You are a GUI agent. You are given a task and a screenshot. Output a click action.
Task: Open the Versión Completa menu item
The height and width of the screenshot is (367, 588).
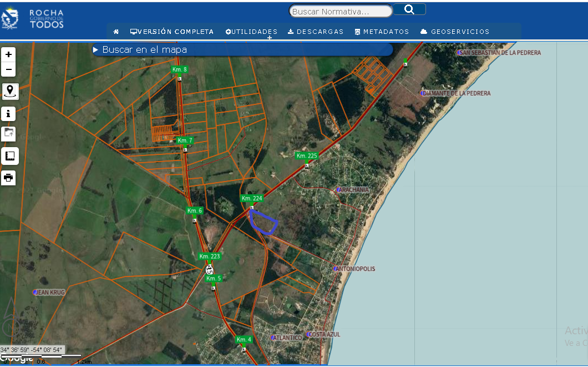(x=172, y=32)
